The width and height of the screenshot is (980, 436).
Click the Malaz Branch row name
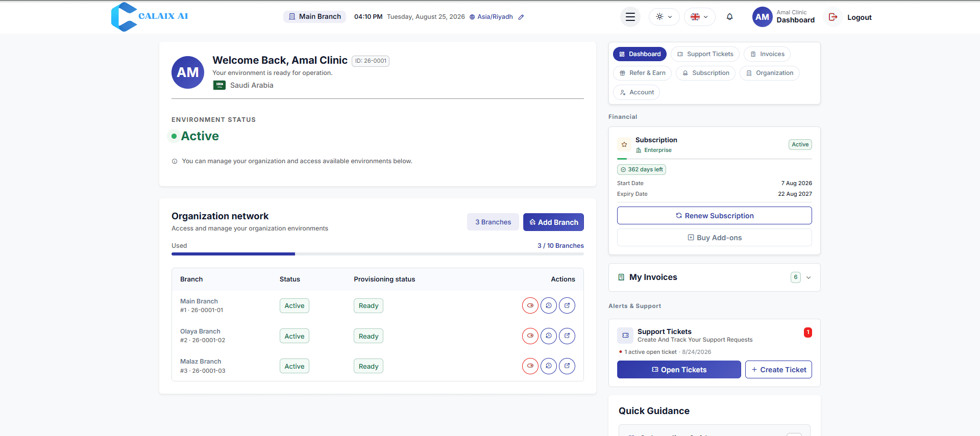[201, 362]
